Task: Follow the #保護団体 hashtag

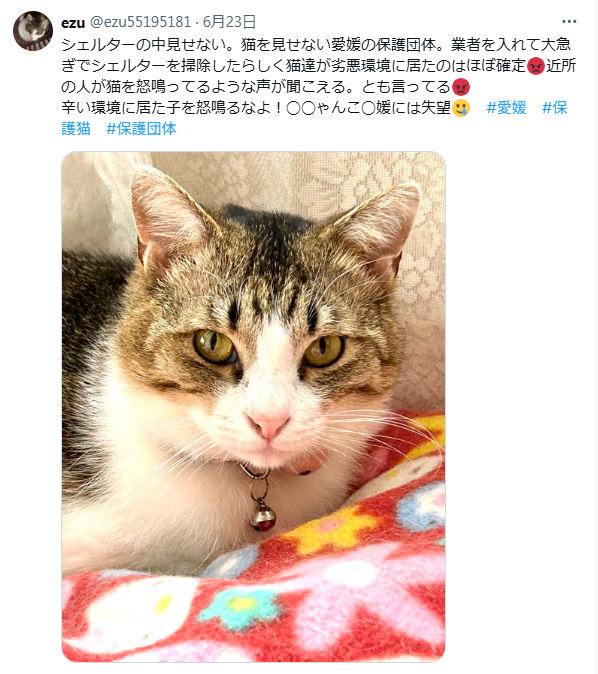Action: (x=141, y=129)
